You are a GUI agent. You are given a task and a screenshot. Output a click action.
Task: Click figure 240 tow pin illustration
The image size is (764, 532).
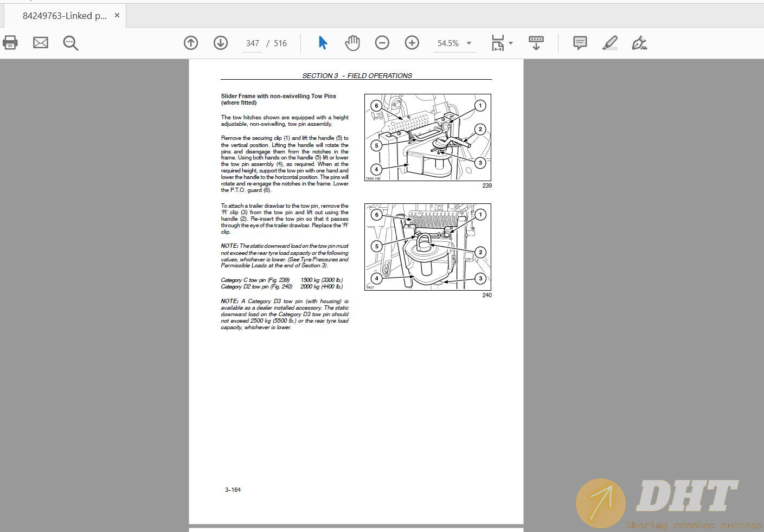pos(428,247)
